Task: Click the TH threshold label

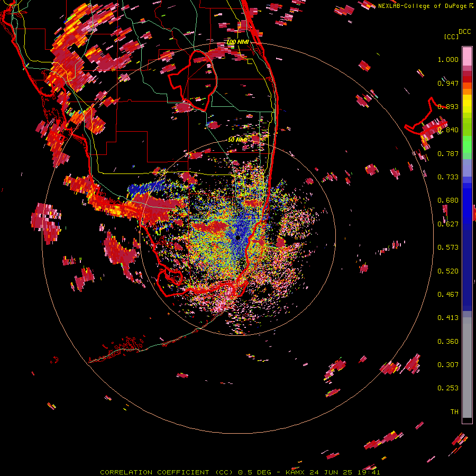Action: tap(454, 412)
